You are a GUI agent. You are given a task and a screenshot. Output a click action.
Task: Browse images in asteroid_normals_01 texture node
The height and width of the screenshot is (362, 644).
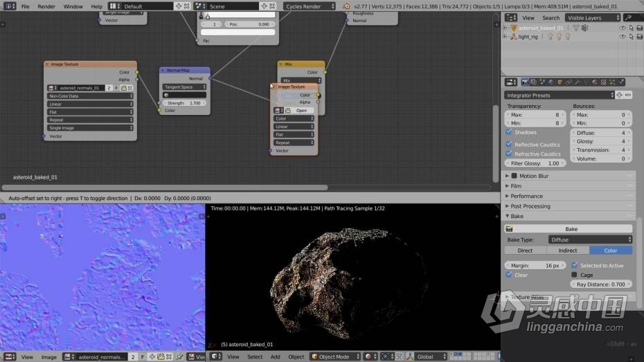click(52, 88)
